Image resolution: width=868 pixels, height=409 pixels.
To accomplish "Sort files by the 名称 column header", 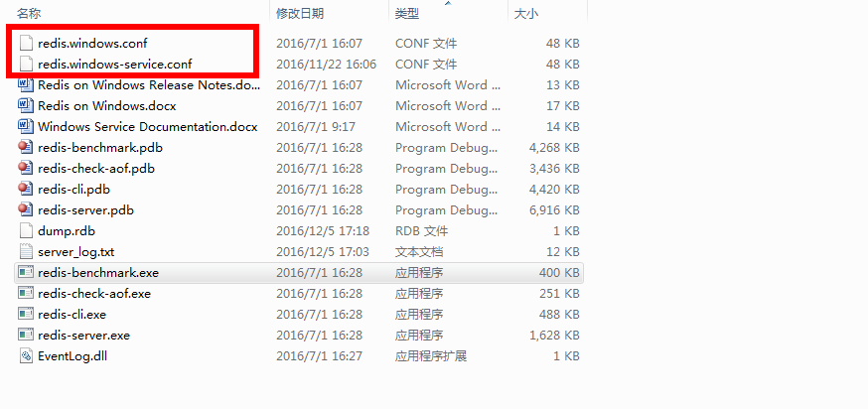I will click(x=29, y=14).
